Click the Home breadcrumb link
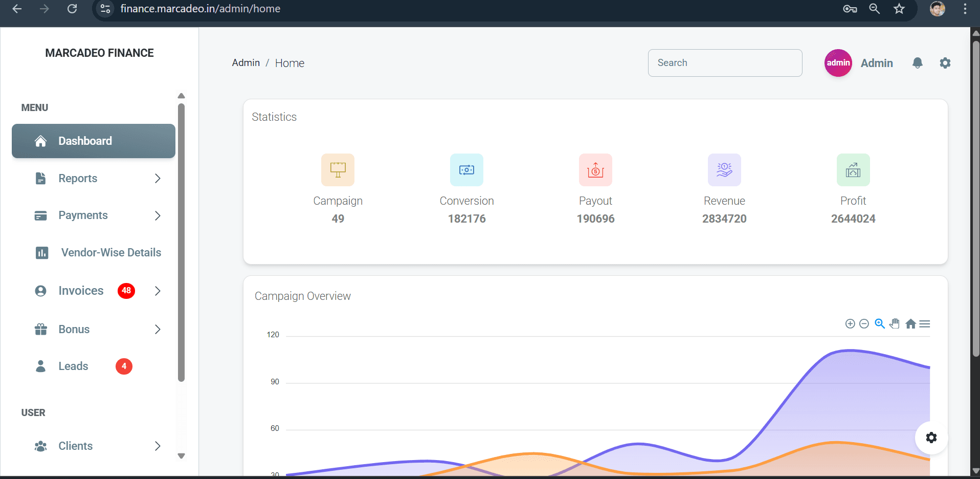The height and width of the screenshot is (479, 980). 289,62
